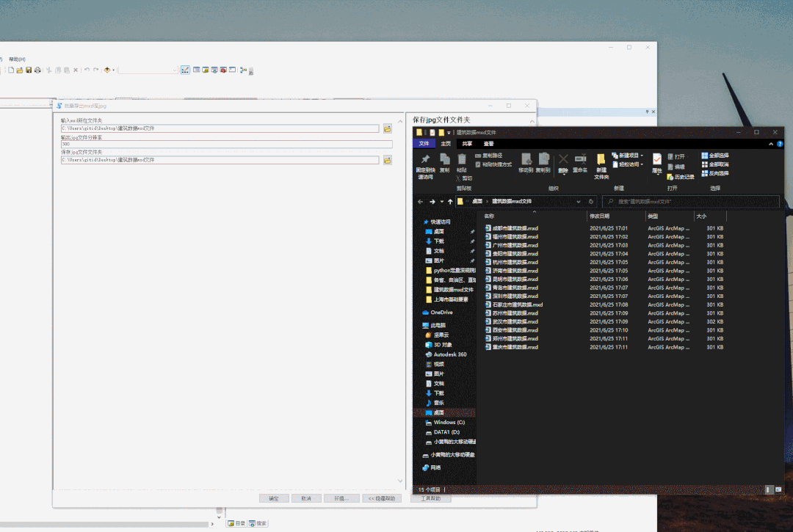This screenshot has height=532, width=793.
Task: Click the Up arrow in Explorer navigation
Action: 450,201
